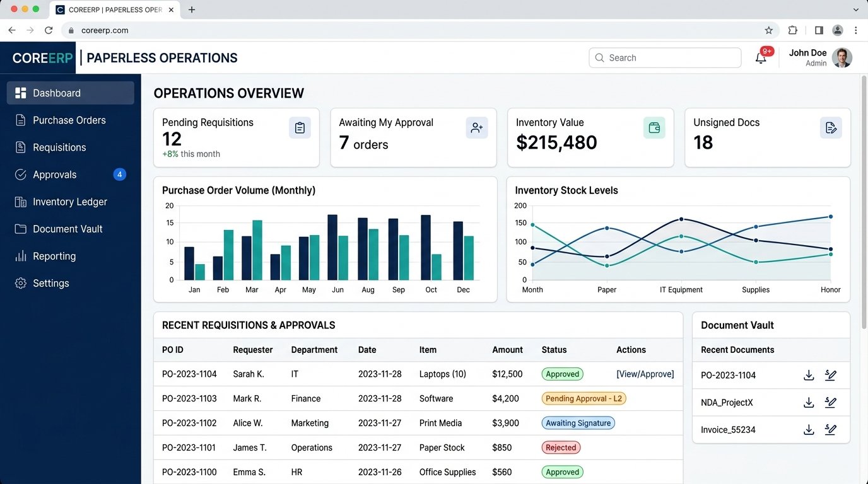Open Settings from the sidebar
The height and width of the screenshot is (484, 868).
coord(71,283)
